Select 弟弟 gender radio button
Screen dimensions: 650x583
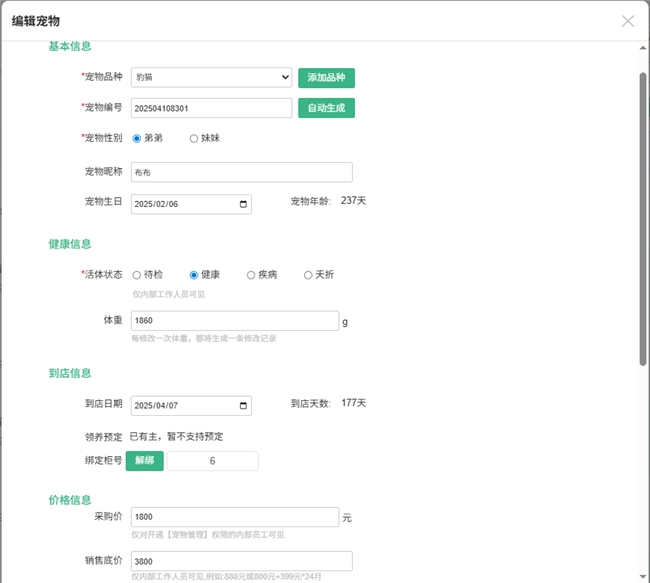137,138
